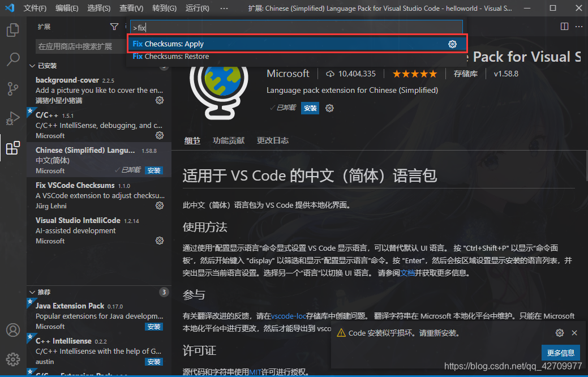Click version label v1.58.8
The height and width of the screenshot is (377, 588).
tap(506, 74)
